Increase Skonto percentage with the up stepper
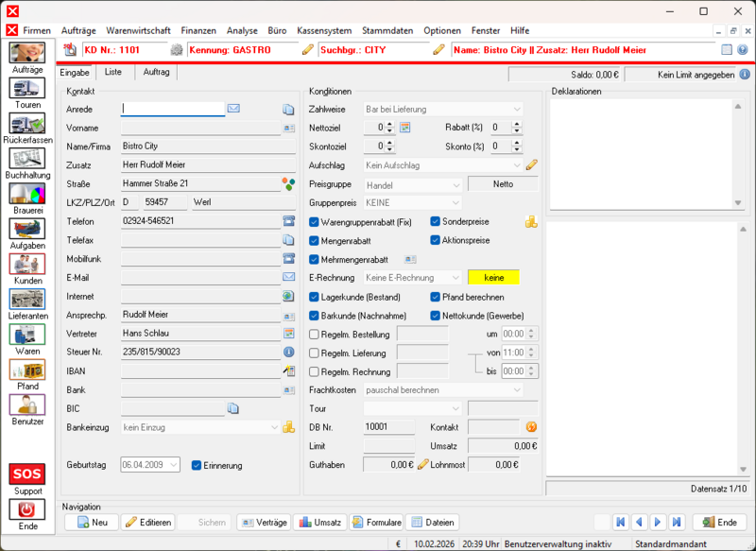The image size is (756, 551). tap(518, 140)
